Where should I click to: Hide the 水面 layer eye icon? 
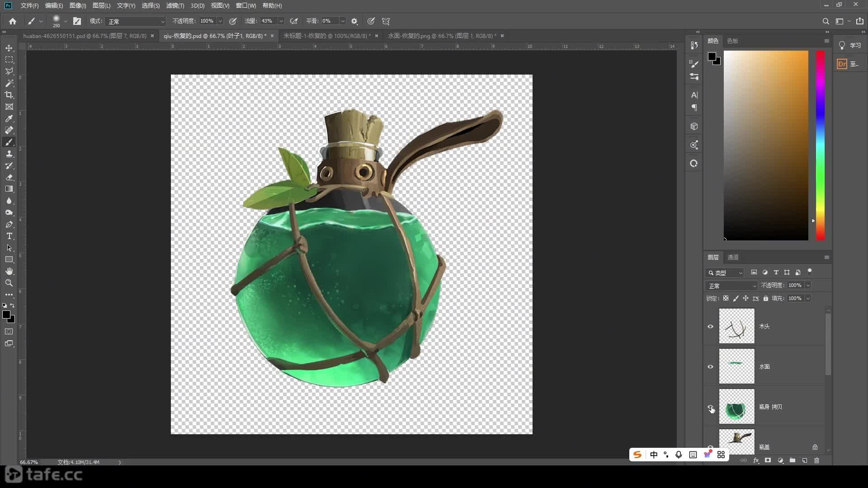pos(710,366)
